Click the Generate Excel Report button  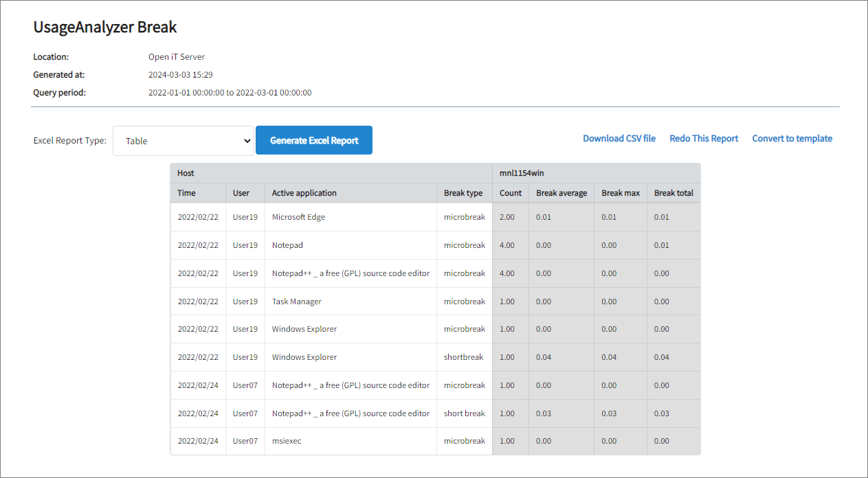click(x=314, y=140)
